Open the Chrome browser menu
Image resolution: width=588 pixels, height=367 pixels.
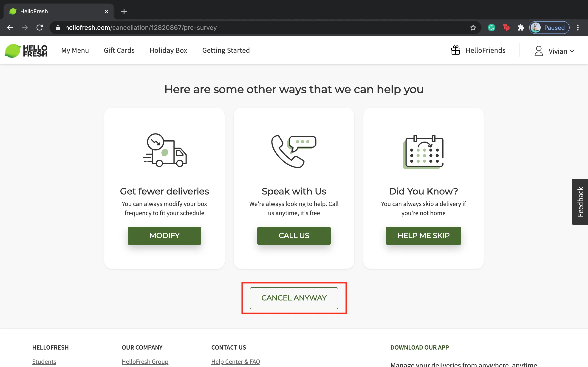point(578,28)
